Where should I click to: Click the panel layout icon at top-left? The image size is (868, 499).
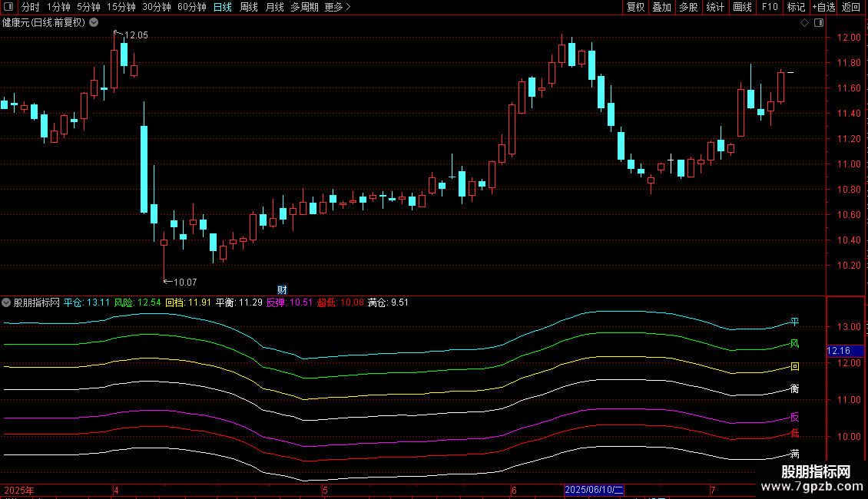(8, 7)
